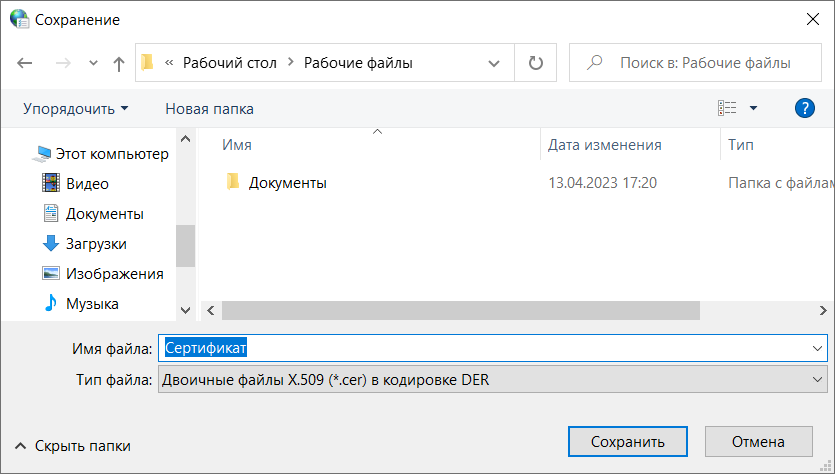The height and width of the screenshot is (474, 835).
Task: Expand the recent locations dropdown arrow
Action: (93, 63)
